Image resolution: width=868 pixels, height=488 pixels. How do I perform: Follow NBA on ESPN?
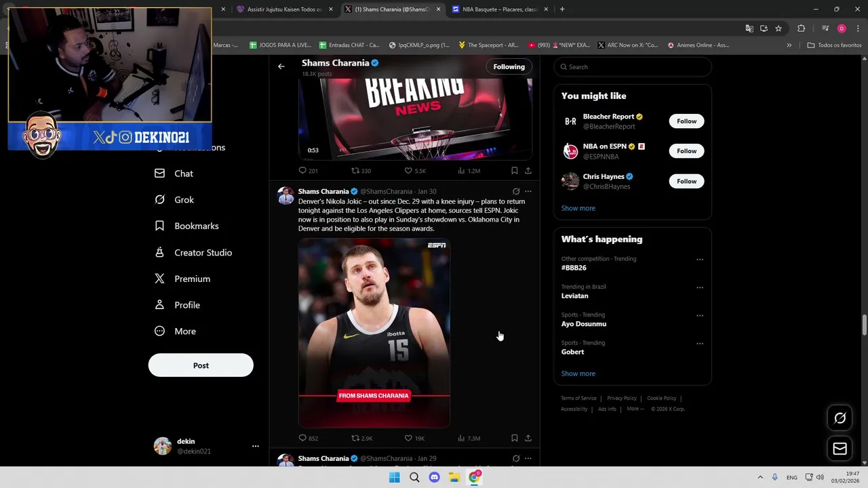coord(686,151)
